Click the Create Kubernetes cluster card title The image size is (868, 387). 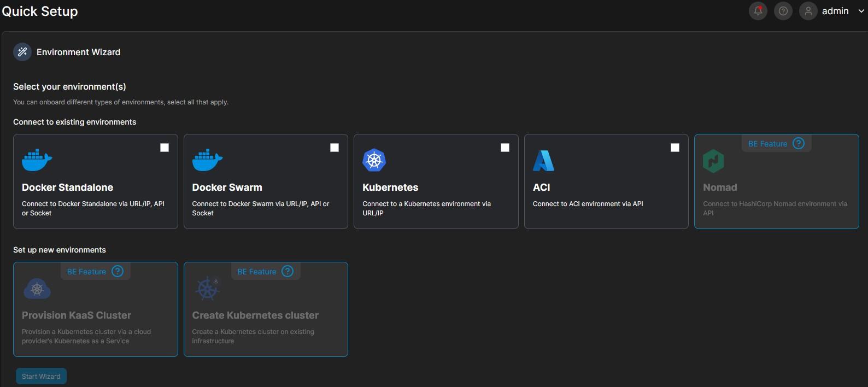(x=255, y=315)
